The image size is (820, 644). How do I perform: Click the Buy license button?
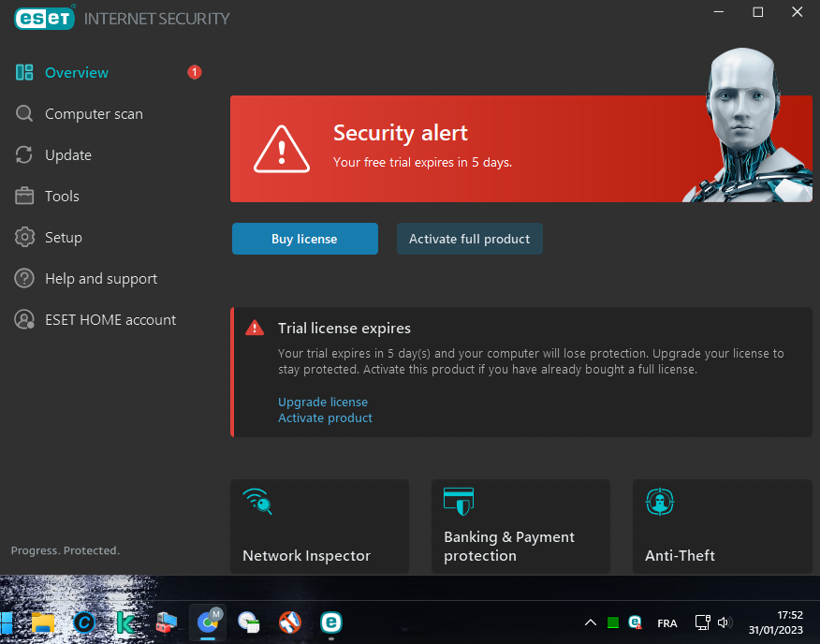tap(305, 239)
